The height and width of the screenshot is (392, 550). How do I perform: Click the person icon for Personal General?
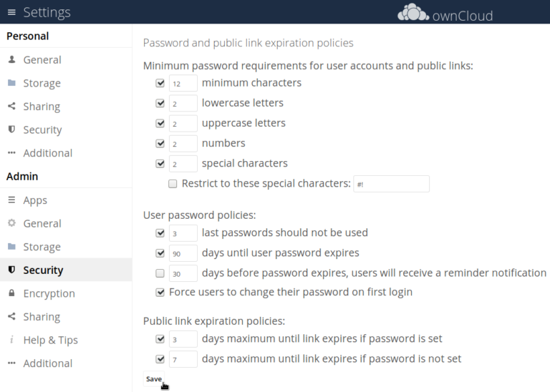pyautogui.click(x=11, y=59)
